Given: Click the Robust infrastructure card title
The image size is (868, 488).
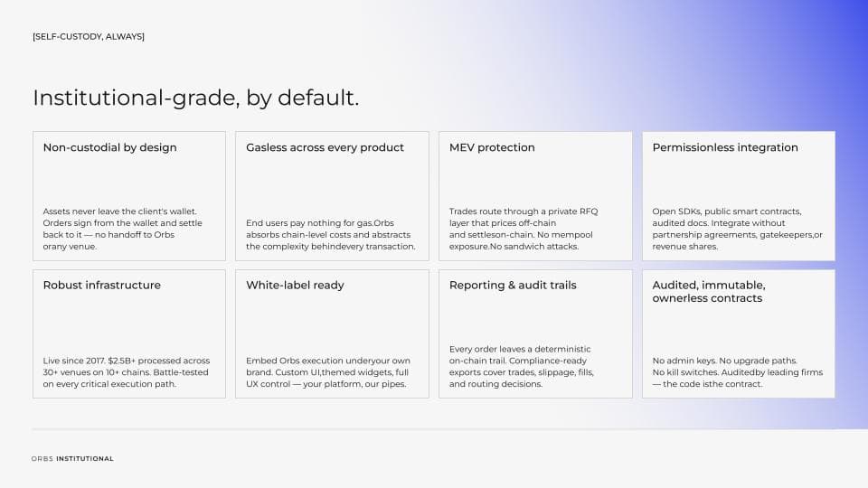Looking at the screenshot, I should (102, 286).
